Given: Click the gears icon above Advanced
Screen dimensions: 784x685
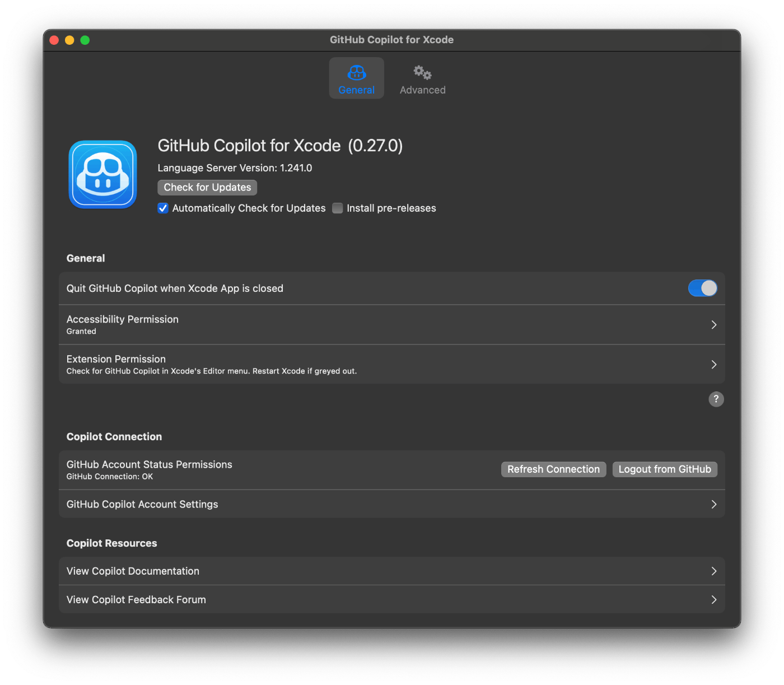Looking at the screenshot, I should click(421, 72).
